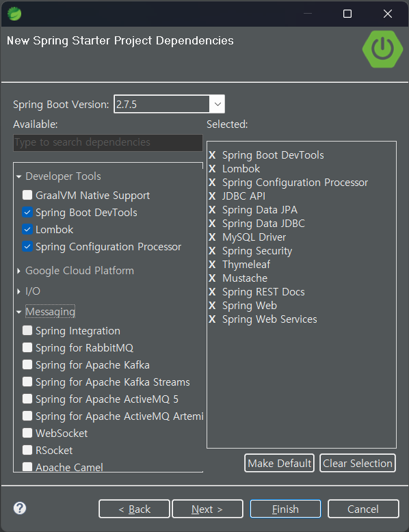Enable the WebSocket dependency checkbox
Screen dimensions: 409x532
click(x=27, y=433)
